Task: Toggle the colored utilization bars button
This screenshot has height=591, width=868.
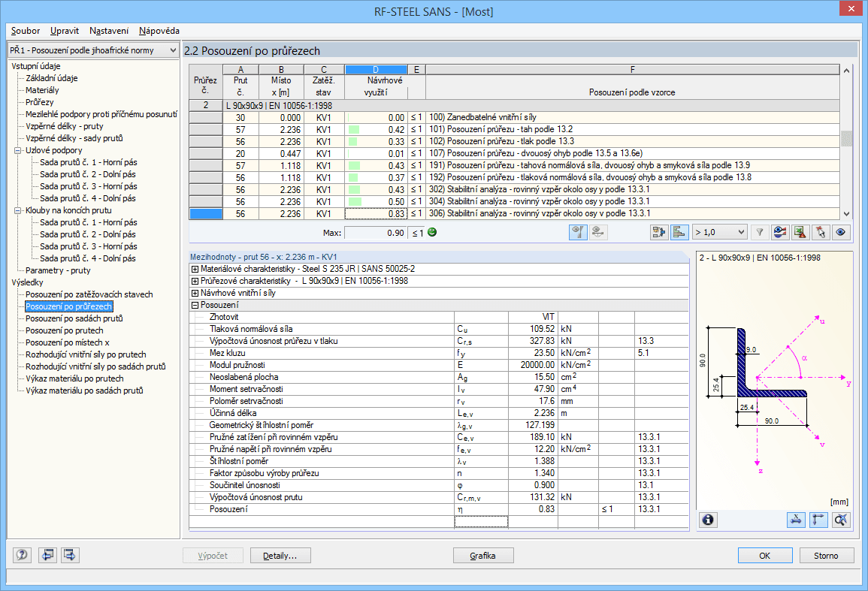Action: tap(679, 232)
